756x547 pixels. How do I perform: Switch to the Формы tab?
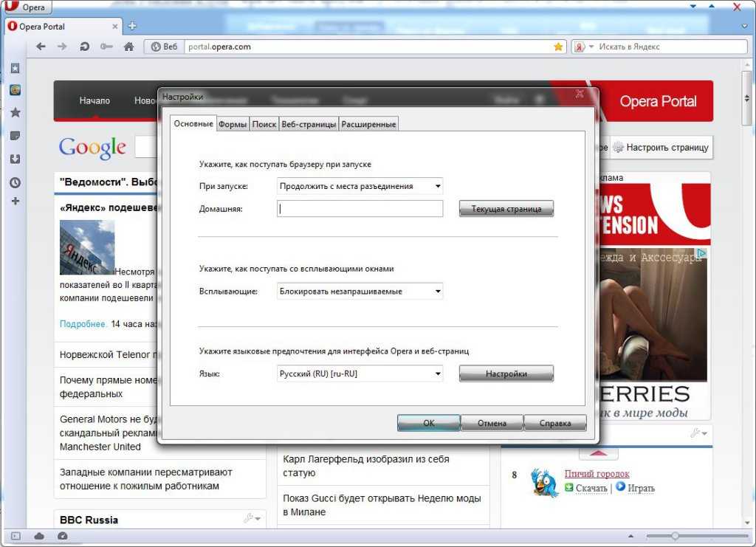tap(233, 124)
